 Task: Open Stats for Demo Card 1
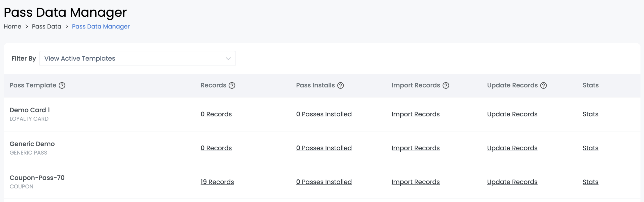tap(590, 114)
